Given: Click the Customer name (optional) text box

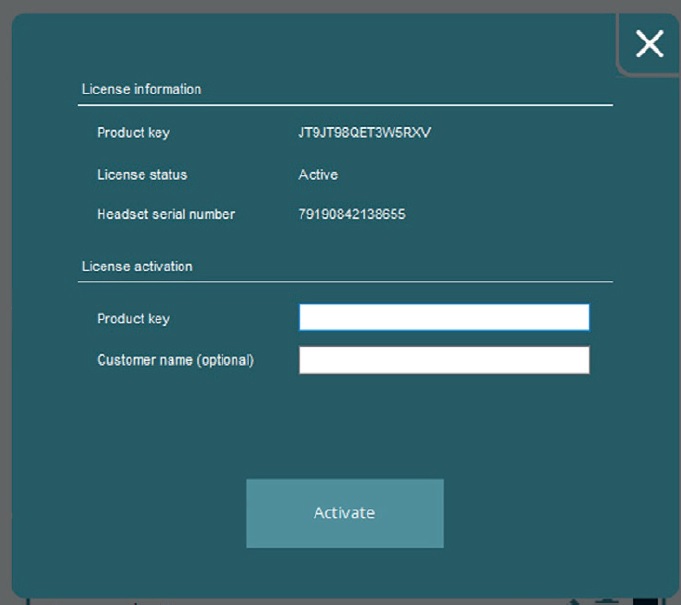Looking at the screenshot, I should pos(444,360).
